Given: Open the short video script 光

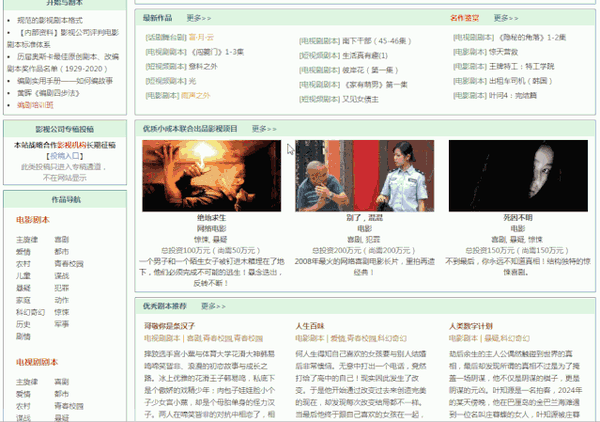Looking at the screenshot, I should point(192,81).
